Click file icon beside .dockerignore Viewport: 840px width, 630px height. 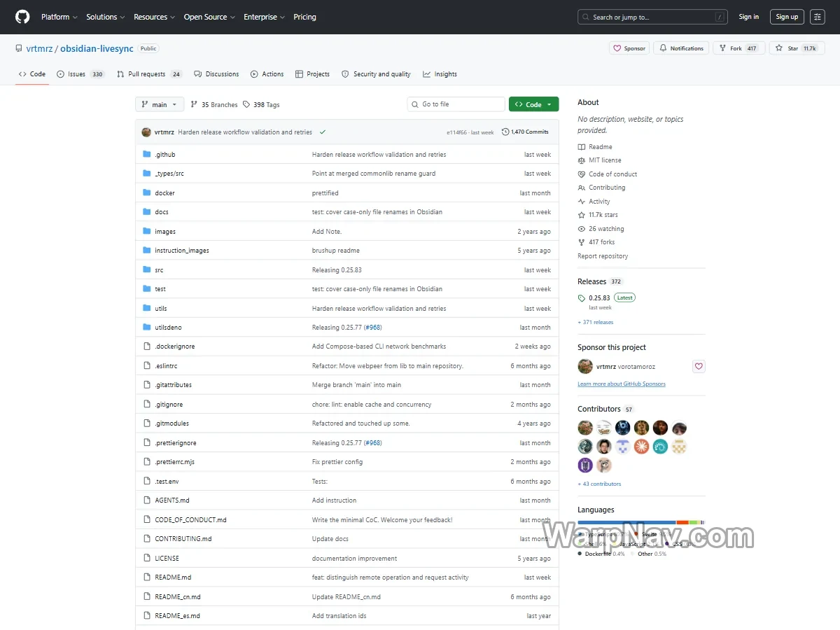[147, 346]
